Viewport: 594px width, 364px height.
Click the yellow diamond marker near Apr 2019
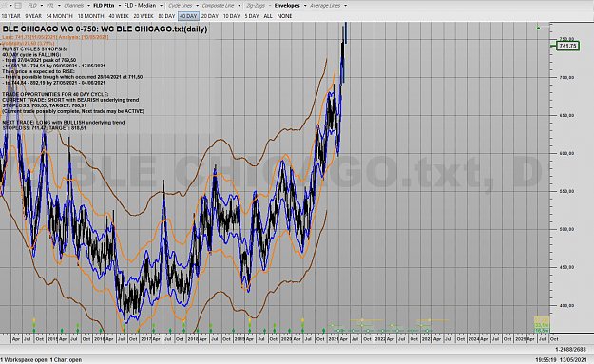pyautogui.click(x=250, y=320)
